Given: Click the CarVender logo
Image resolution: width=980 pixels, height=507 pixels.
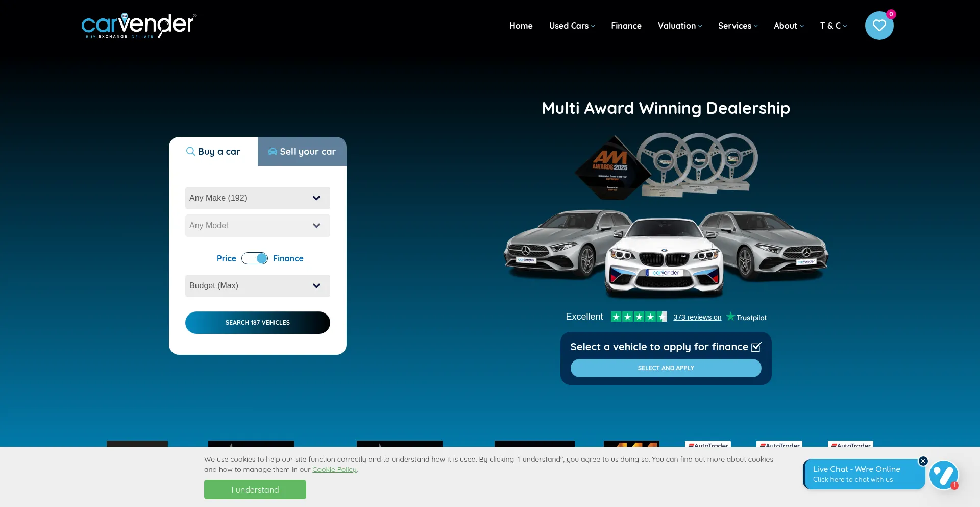Looking at the screenshot, I should click(x=138, y=26).
